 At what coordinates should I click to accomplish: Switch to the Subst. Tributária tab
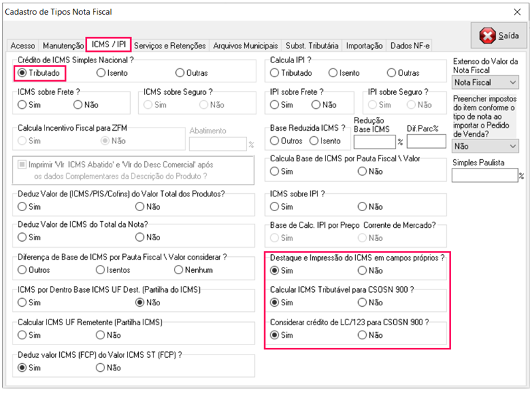click(311, 46)
